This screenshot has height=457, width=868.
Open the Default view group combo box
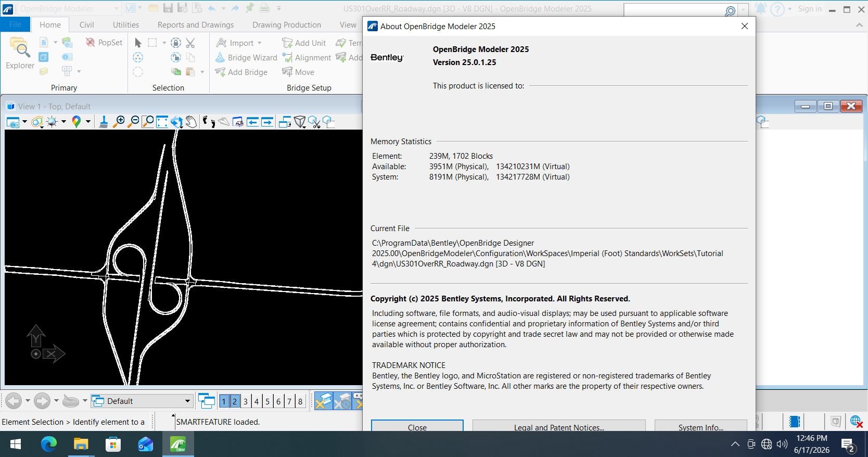pyautogui.click(x=142, y=401)
